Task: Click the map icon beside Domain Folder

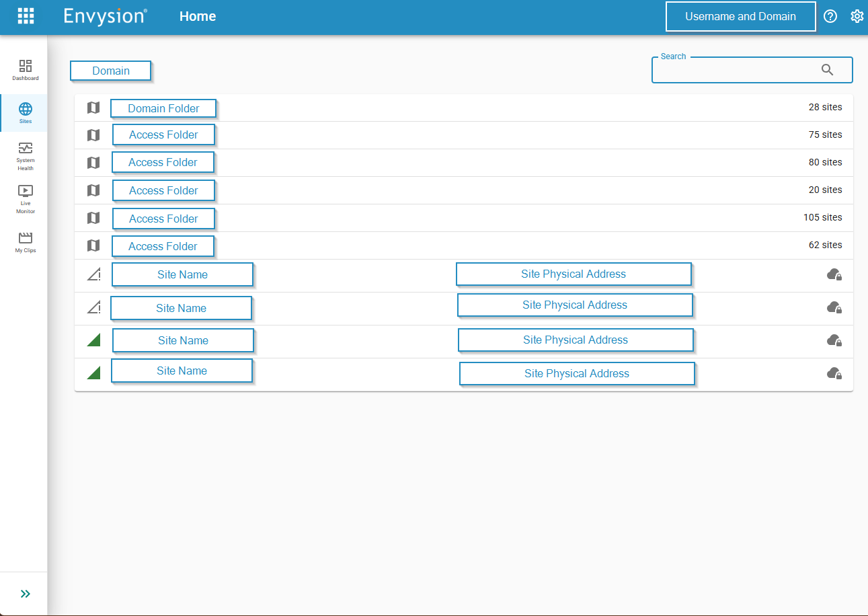Action: click(x=93, y=108)
